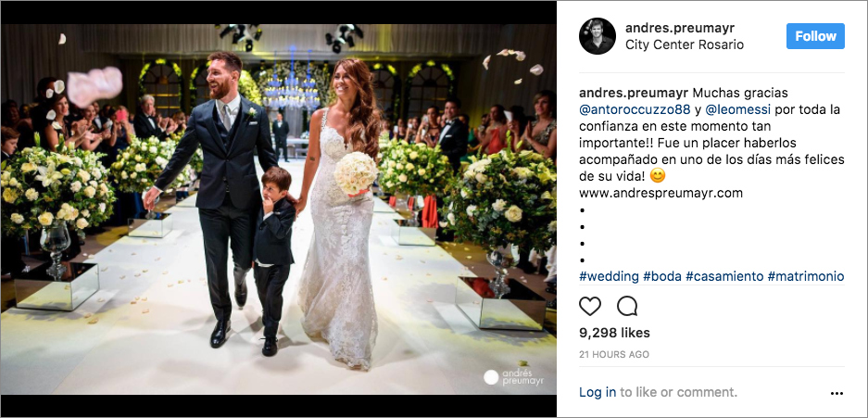The image size is (868, 418).
Task: Open the @antoroccuzzo88 mention
Action: tap(635, 109)
